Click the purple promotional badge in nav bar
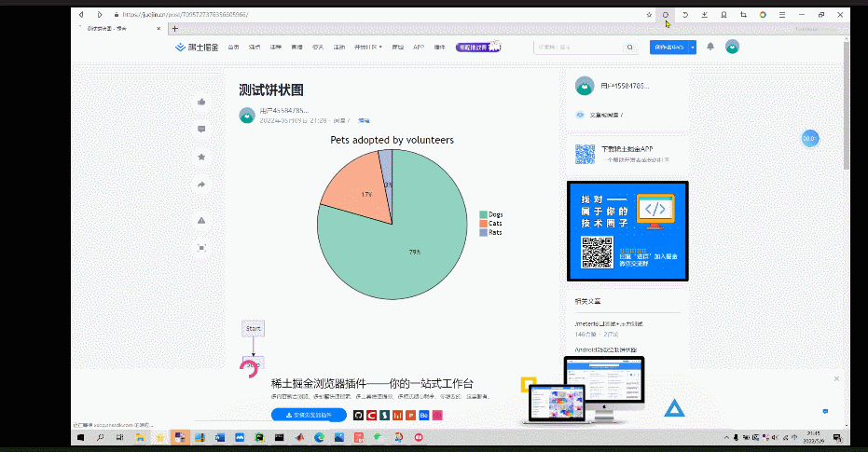 click(478, 47)
